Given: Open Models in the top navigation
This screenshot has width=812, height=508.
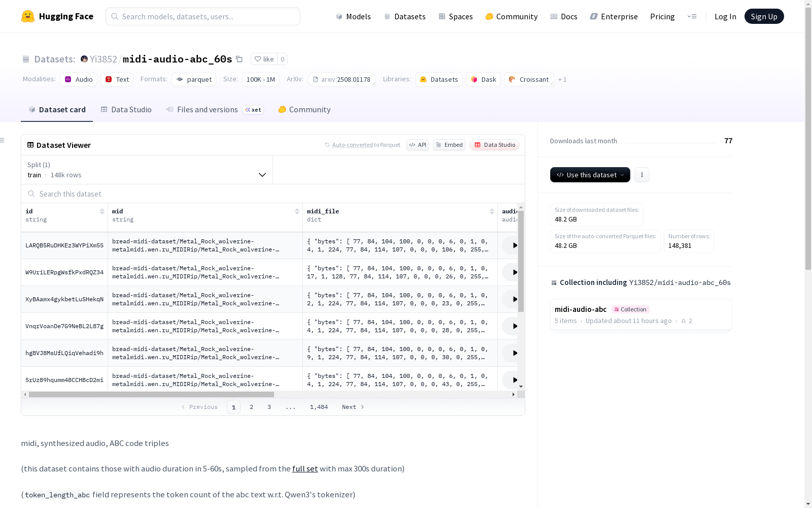Looking at the screenshot, I should (x=353, y=16).
